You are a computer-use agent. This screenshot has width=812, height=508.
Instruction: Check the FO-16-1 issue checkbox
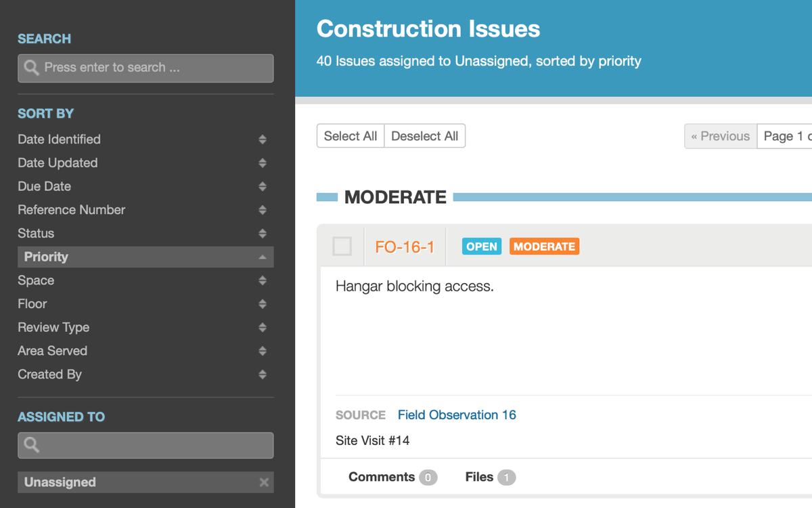pos(342,247)
